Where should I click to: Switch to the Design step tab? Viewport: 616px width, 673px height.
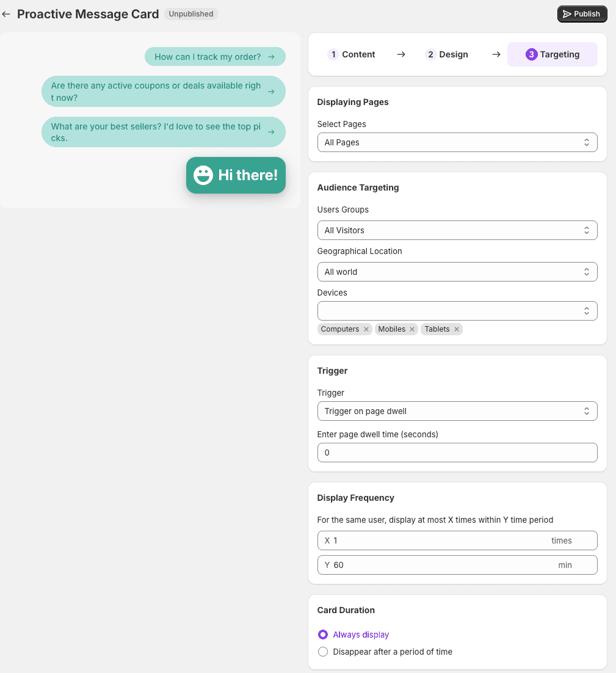446,54
